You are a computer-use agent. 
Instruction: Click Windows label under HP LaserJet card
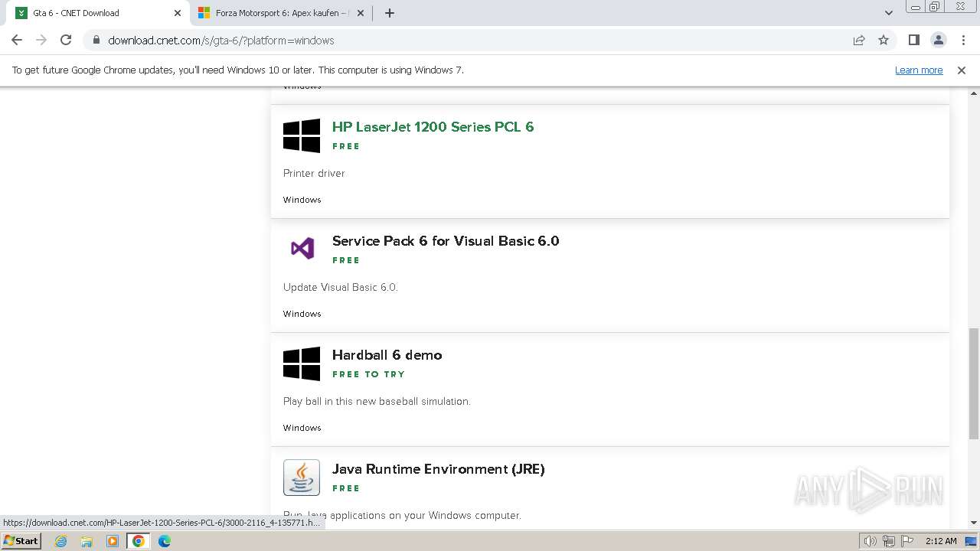point(302,200)
